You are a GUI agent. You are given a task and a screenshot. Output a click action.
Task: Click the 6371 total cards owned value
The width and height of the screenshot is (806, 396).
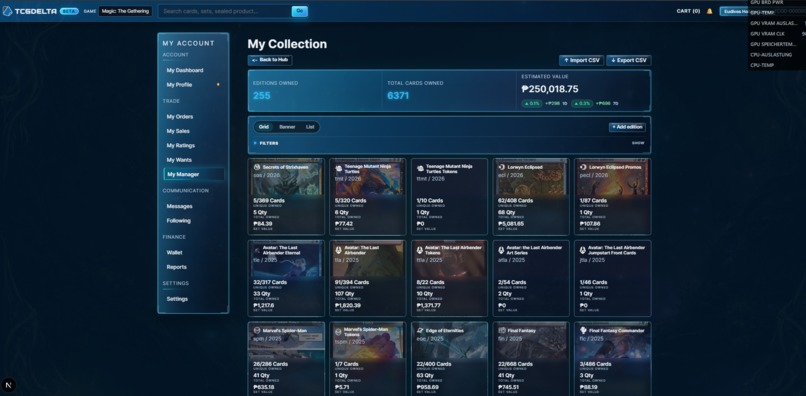tap(398, 95)
